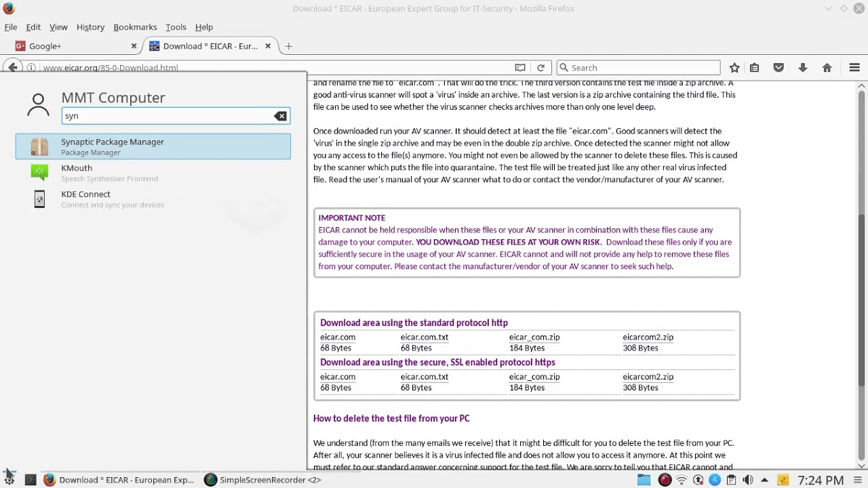Click the KDE Connect phone icon
Viewport: 868px width, 488px height.
click(39, 199)
